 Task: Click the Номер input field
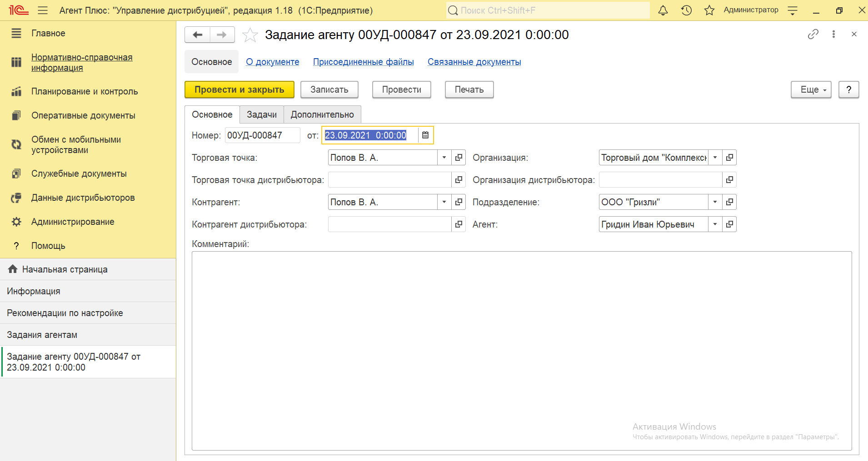pos(263,135)
